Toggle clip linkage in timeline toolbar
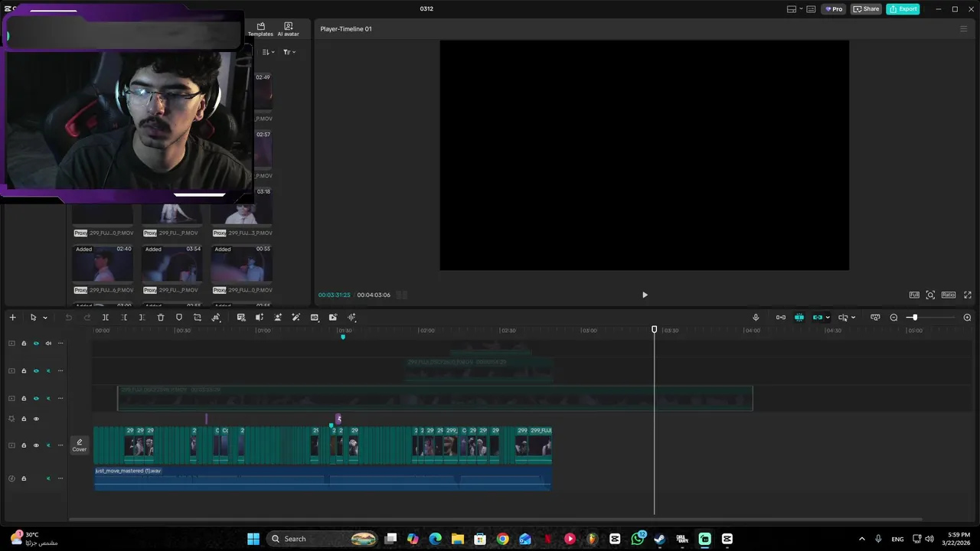 point(818,318)
